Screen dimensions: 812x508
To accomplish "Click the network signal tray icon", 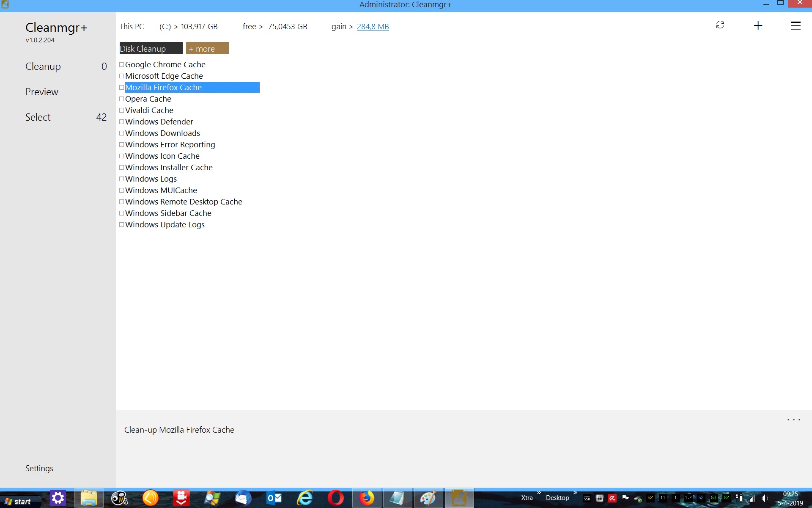I will pyautogui.click(x=752, y=498).
